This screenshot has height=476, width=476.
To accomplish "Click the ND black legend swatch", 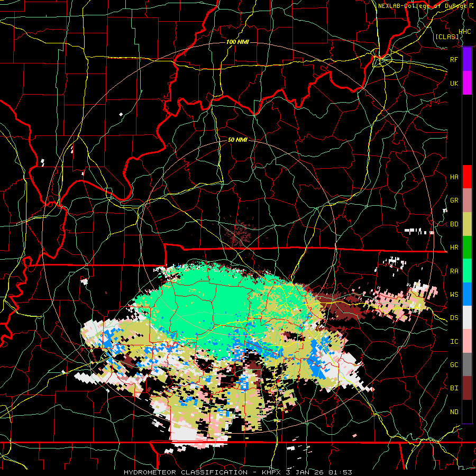I will point(467,411).
